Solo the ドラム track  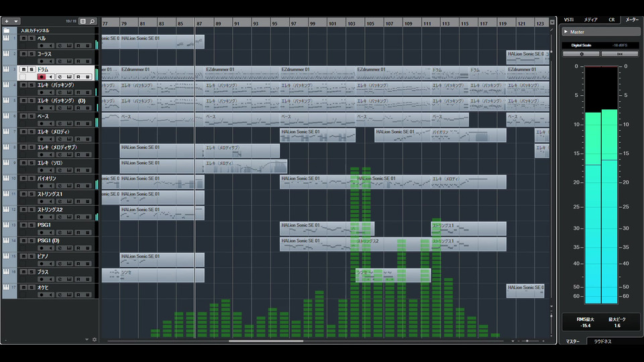tap(32, 69)
